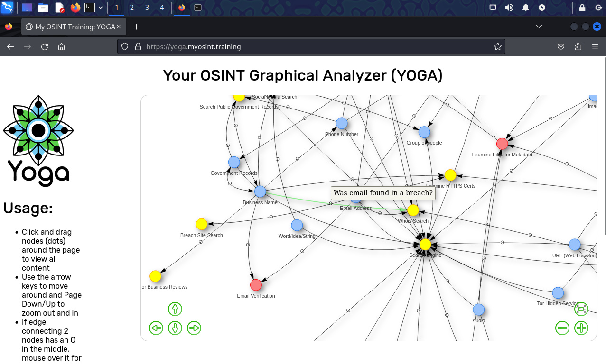Open a new browser tab
Viewport: 606px width, 364px height.
pyautogui.click(x=137, y=27)
